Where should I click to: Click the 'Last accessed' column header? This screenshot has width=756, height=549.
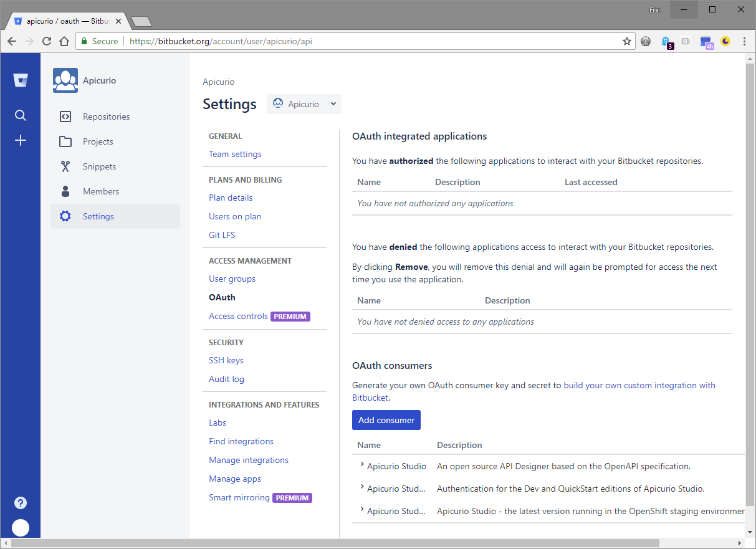click(591, 182)
